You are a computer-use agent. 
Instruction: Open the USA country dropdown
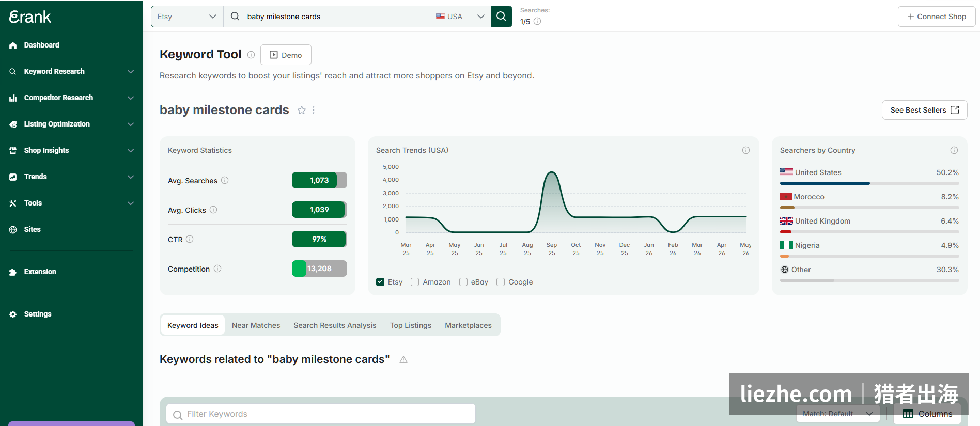coord(461,17)
